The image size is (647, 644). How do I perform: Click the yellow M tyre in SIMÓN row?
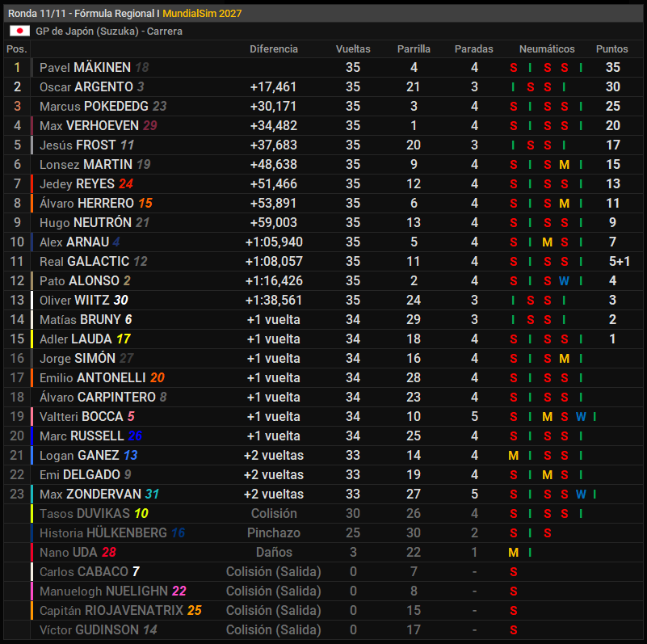(564, 358)
